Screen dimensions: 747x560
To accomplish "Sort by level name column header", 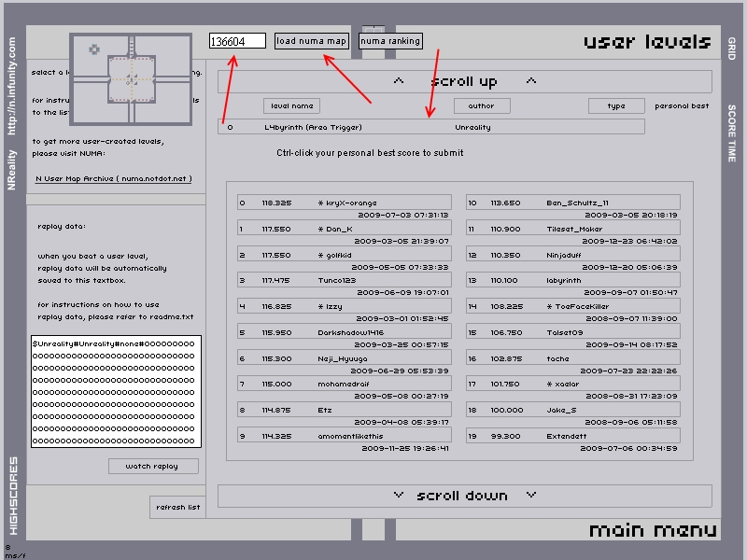I will (x=291, y=105).
